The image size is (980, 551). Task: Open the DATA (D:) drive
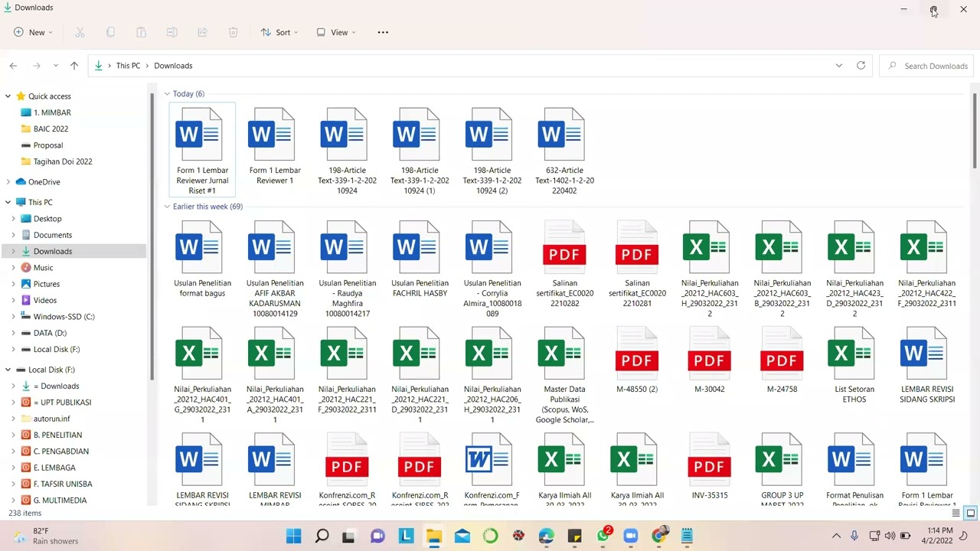[x=50, y=333]
